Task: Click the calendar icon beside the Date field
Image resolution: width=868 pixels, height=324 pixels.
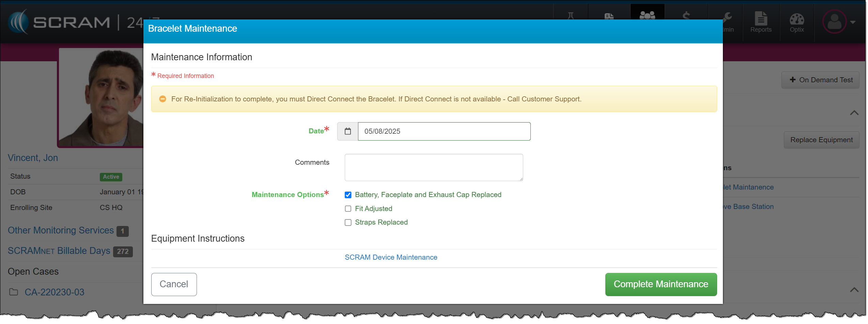Action: click(x=347, y=131)
